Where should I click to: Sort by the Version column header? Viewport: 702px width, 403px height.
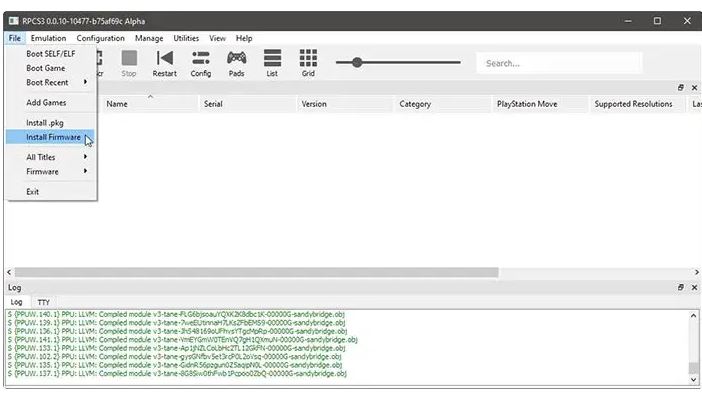pos(345,104)
